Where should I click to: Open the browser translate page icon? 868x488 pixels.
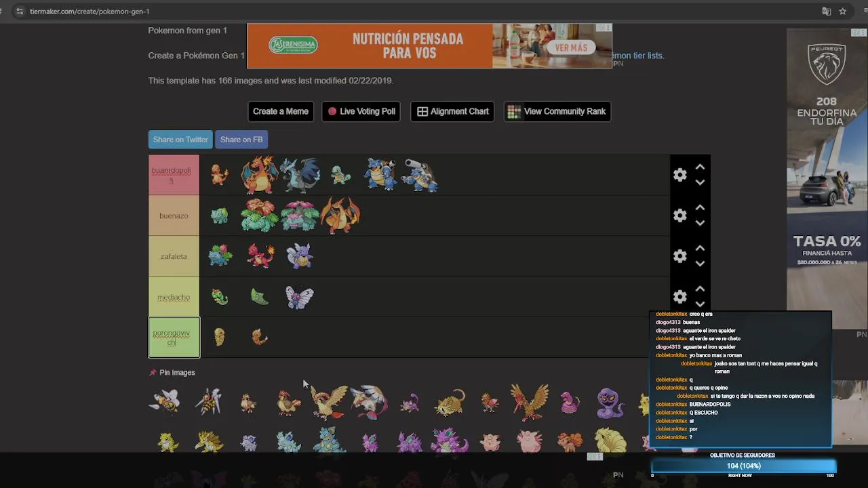click(826, 12)
